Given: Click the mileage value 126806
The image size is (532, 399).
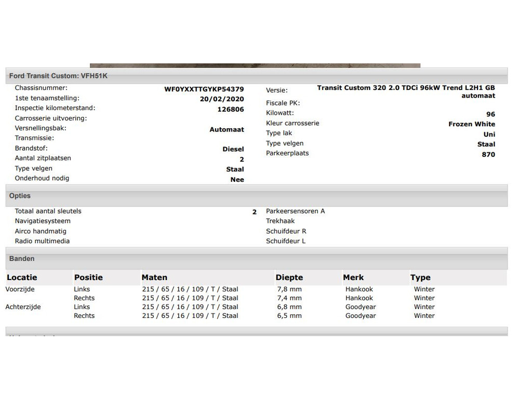Looking at the screenshot, I should pyautogui.click(x=230, y=110).
